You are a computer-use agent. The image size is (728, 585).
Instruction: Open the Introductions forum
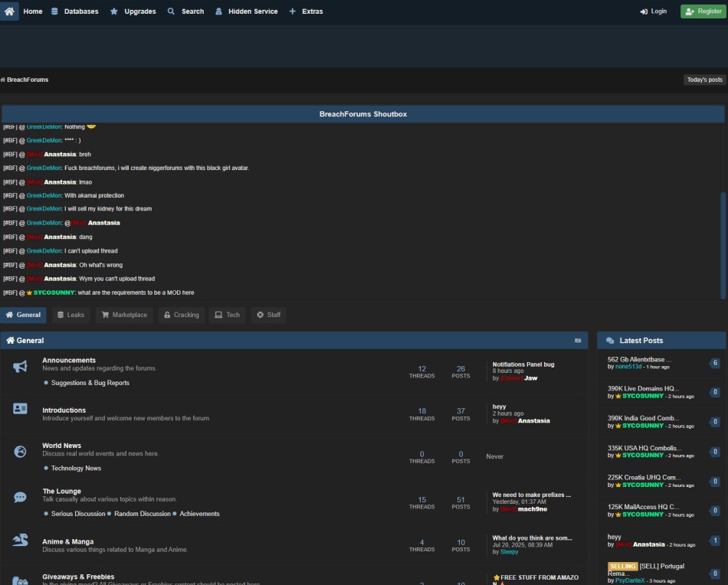coord(64,410)
